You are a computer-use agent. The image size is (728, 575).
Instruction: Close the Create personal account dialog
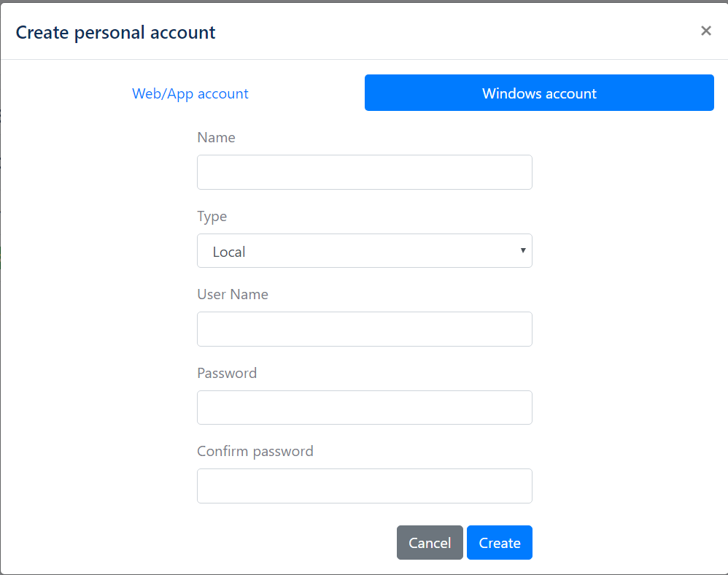[705, 31]
